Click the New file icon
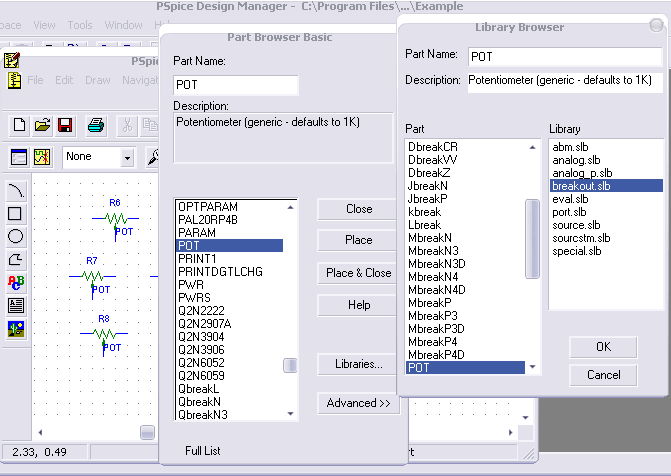 pos(19,125)
